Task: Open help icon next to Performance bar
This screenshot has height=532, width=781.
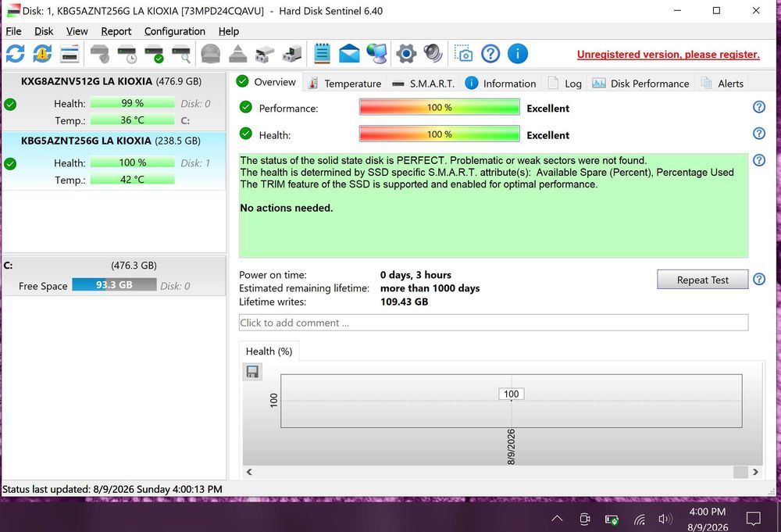Action: pos(758,107)
